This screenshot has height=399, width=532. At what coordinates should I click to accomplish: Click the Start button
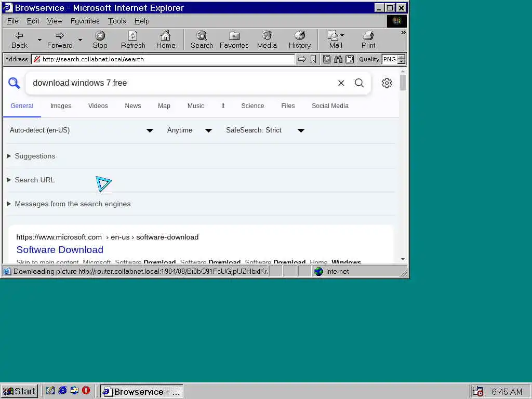coord(19,391)
